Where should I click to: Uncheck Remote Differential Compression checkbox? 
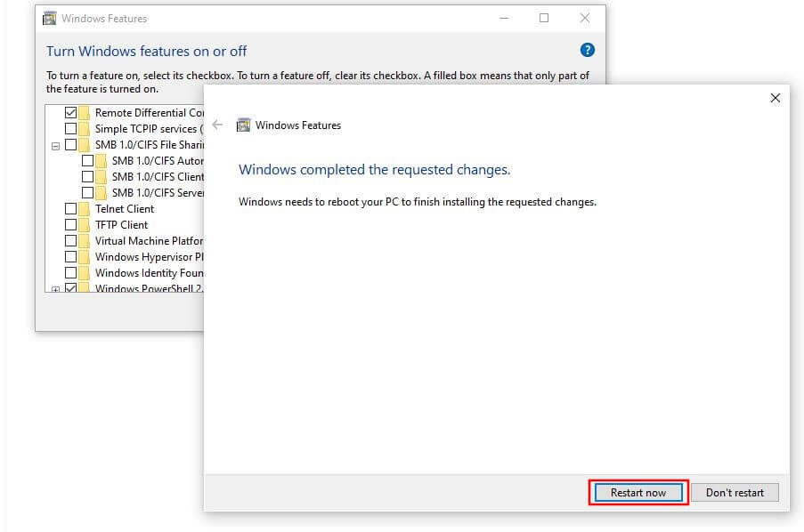tap(70, 113)
